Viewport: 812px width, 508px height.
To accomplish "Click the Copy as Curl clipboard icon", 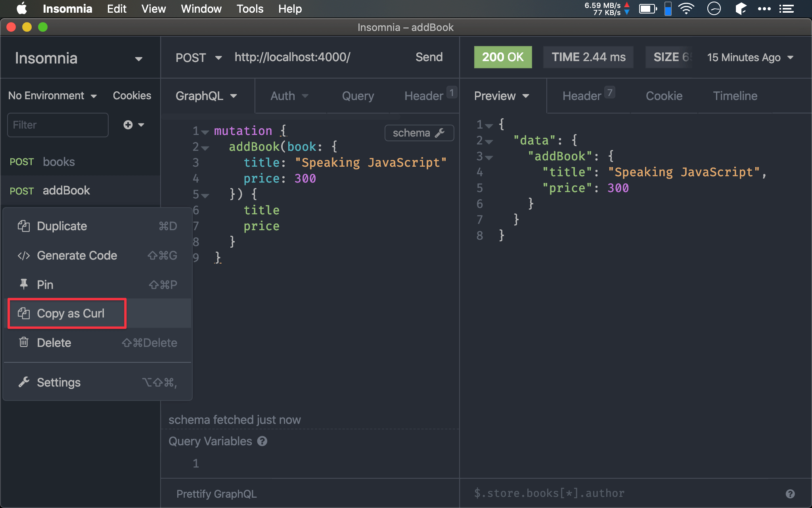I will 24,314.
